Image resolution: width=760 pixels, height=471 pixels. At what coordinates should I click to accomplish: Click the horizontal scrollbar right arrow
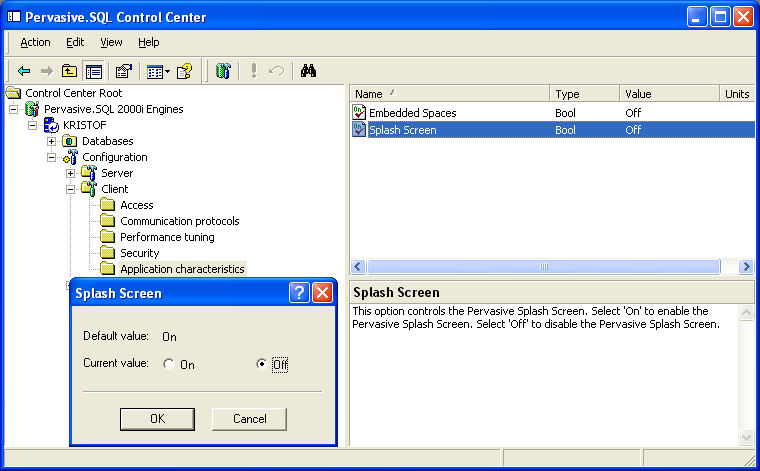pos(746,267)
